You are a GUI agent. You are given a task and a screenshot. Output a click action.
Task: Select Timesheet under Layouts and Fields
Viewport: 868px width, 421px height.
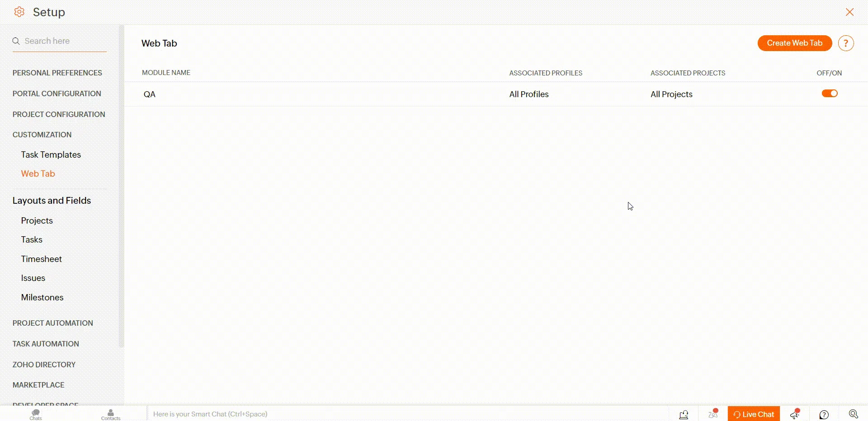(x=42, y=259)
